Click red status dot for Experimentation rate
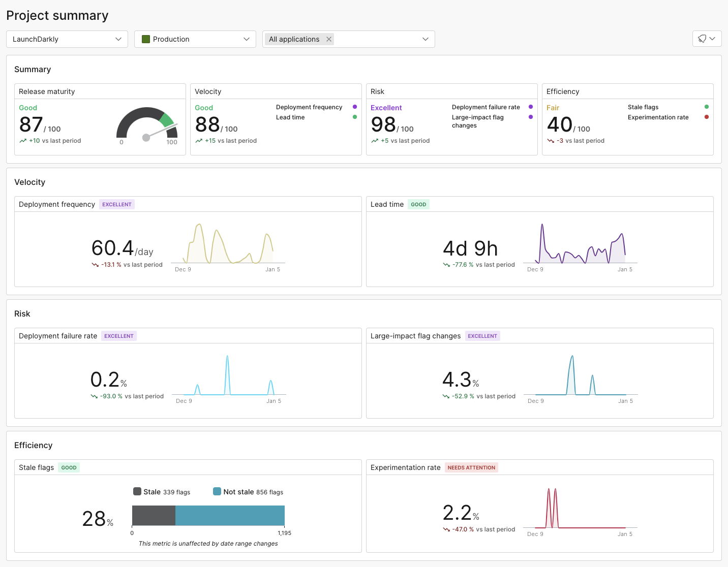 tap(707, 117)
